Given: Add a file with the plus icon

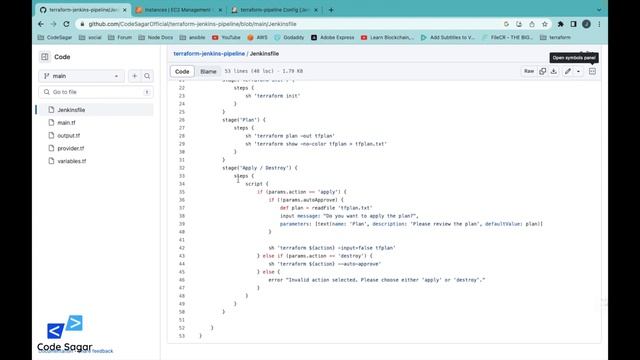Looking at the screenshot, I should (134, 76).
